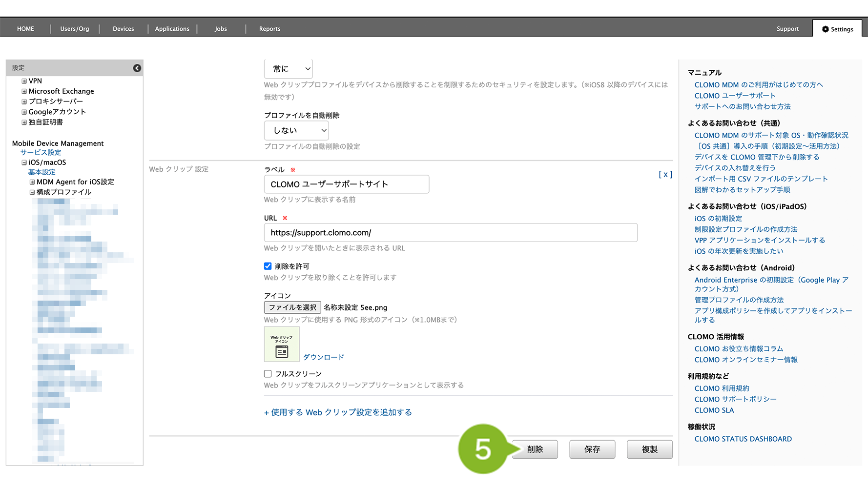Expand the Microsoft Exchange tree node
Image resolution: width=868 pixels, height=488 pixels.
[24, 91]
